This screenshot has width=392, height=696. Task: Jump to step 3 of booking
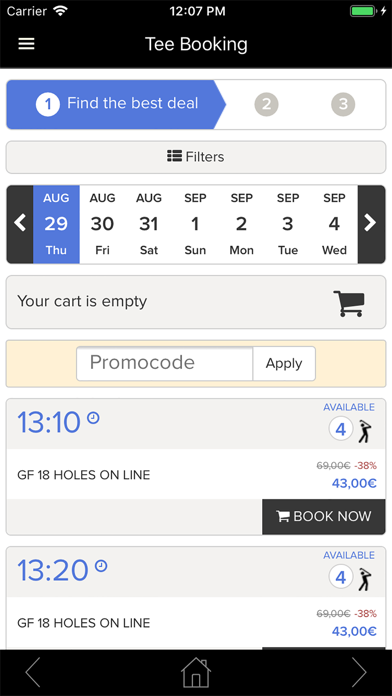[343, 104]
